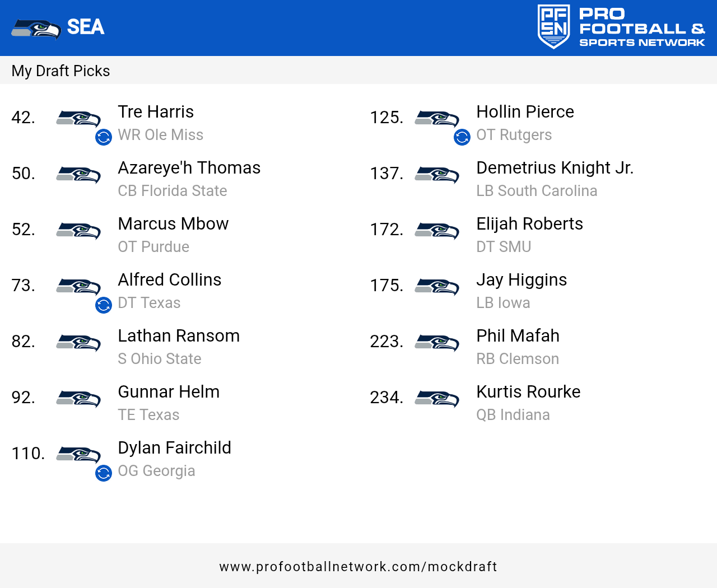The height and width of the screenshot is (588, 717).
Task: Select the Azareye'h Thomas player name
Action: tap(189, 168)
